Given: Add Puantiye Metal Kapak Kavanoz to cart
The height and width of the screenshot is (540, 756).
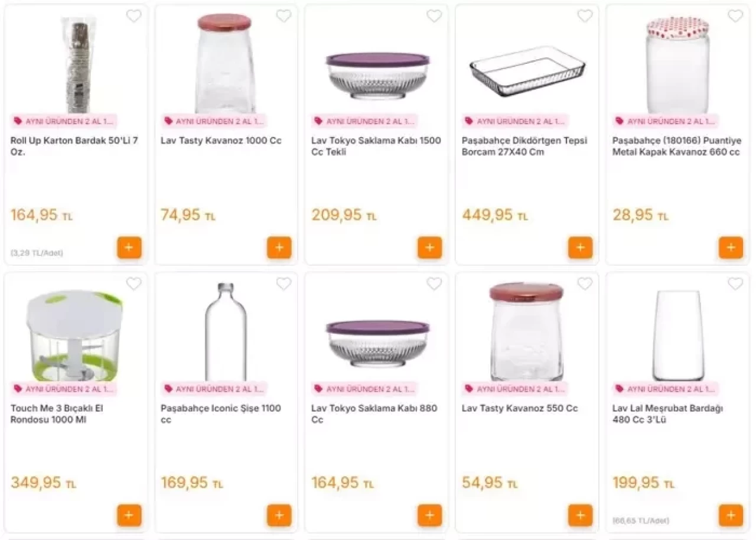Looking at the screenshot, I should click(x=731, y=248).
